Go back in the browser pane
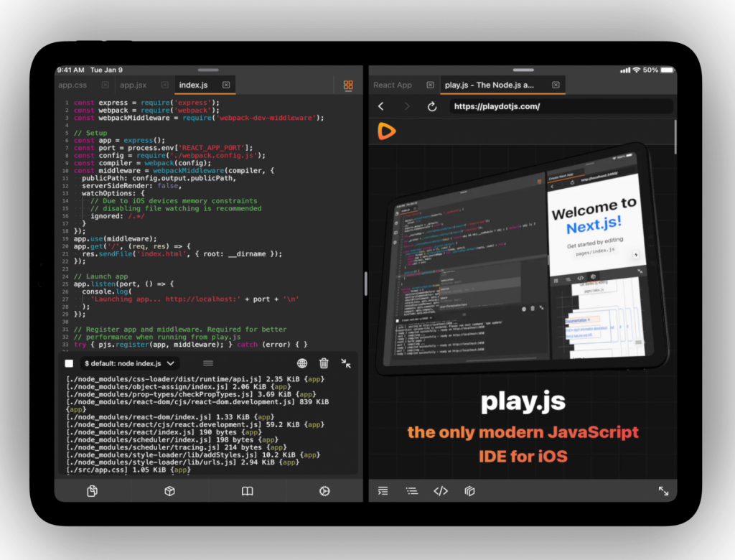735x560 pixels. pos(381,106)
